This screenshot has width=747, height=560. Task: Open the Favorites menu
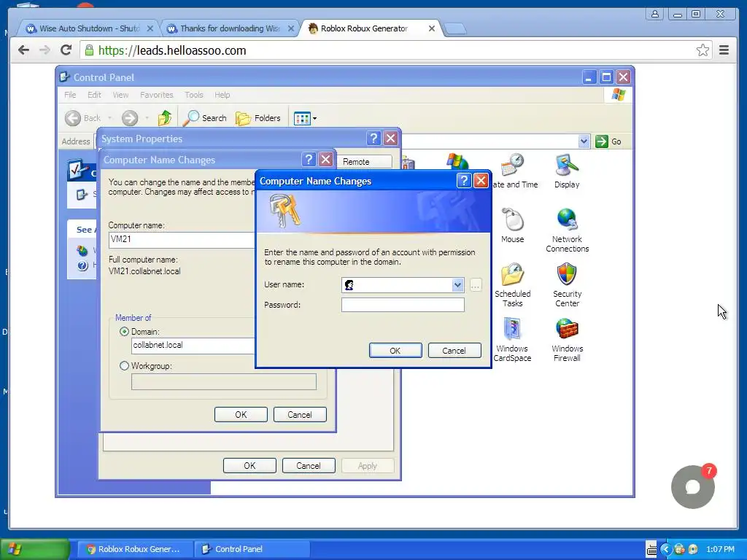[157, 95]
